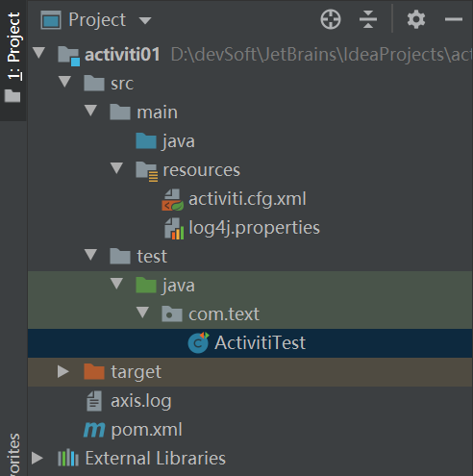Open the Project panel settings gear

point(416,19)
